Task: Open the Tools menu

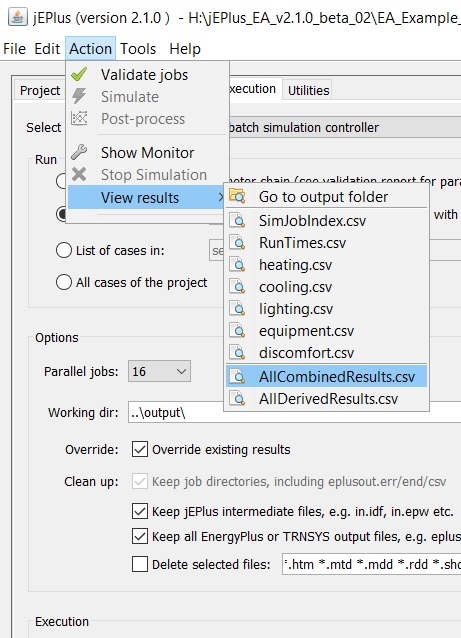Action: click(x=138, y=49)
